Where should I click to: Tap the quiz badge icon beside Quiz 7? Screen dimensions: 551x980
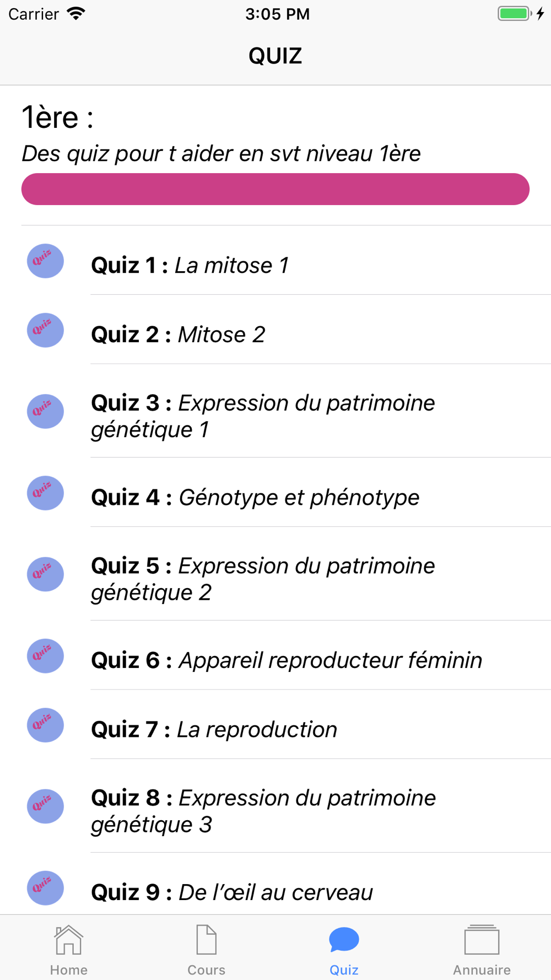pos(45,725)
